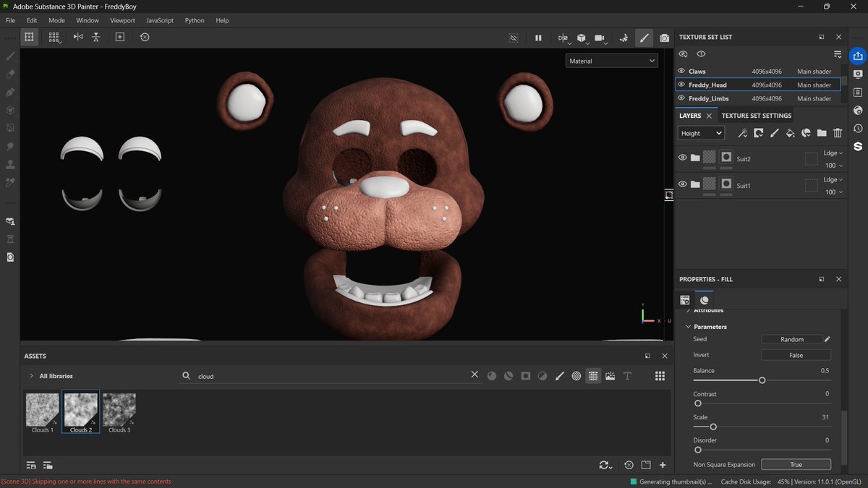The height and width of the screenshot is (488, 868).
Task: Open the Material viewport mode dropdown
Action: (612, 61)
